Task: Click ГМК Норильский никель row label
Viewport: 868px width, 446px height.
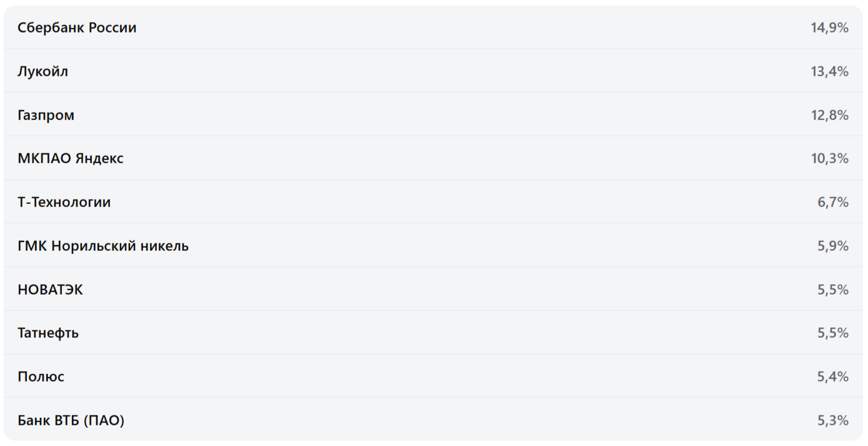Action: 103,246
